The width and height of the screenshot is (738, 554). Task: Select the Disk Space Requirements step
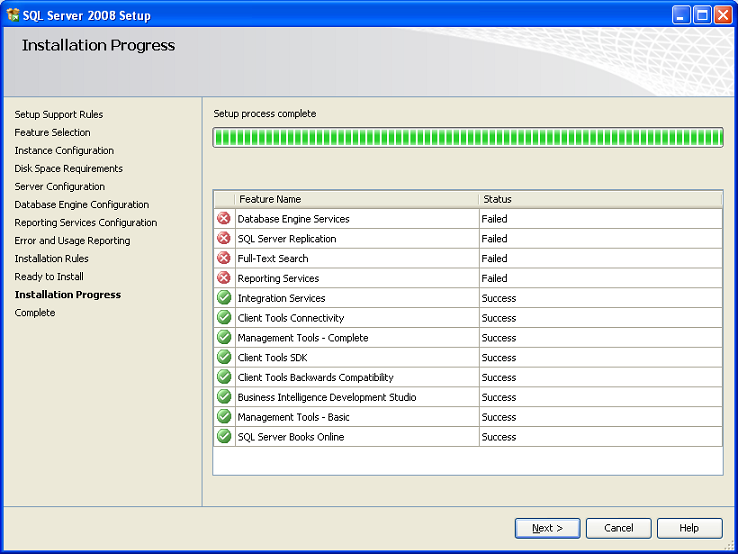[68, 168]
